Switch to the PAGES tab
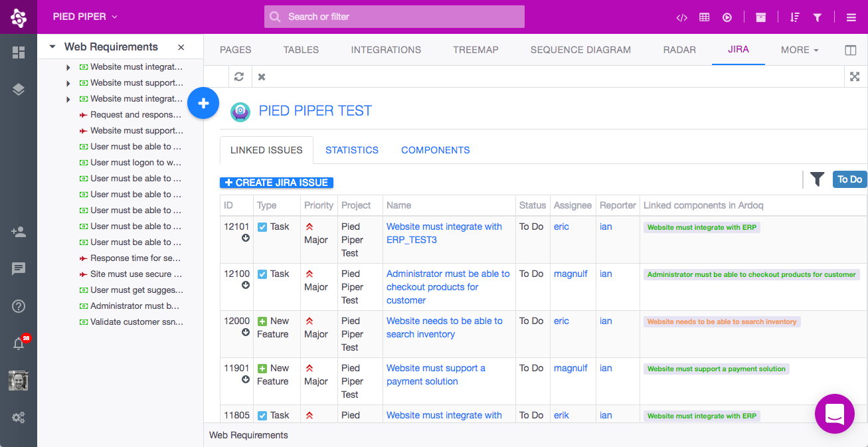Image resolution: width=868 pixels, height=447 pixels. coord(236,50)
